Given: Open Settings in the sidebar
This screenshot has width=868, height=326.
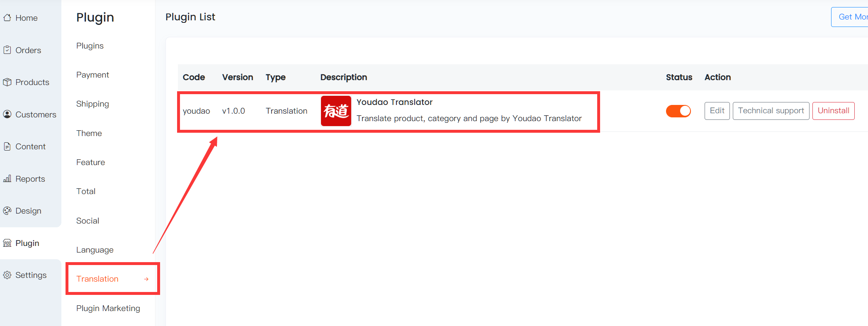Looking at the screenshot, I should click(x=31, y=275).
